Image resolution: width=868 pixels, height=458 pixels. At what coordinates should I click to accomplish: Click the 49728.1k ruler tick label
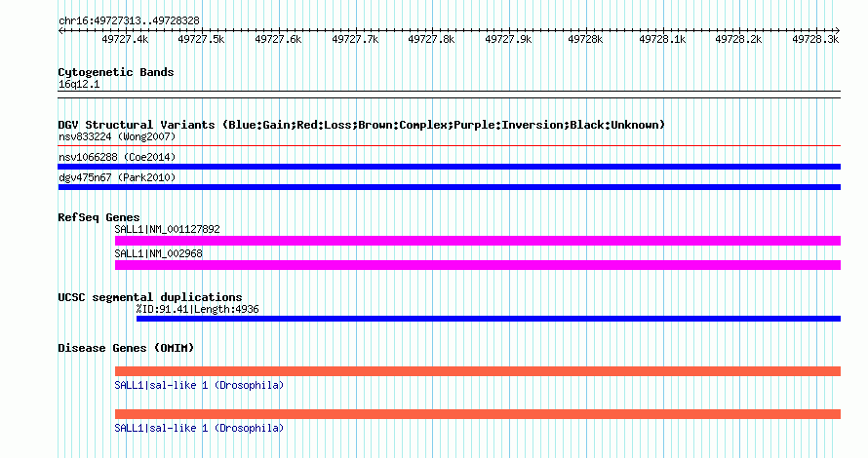tap(662, 39)
